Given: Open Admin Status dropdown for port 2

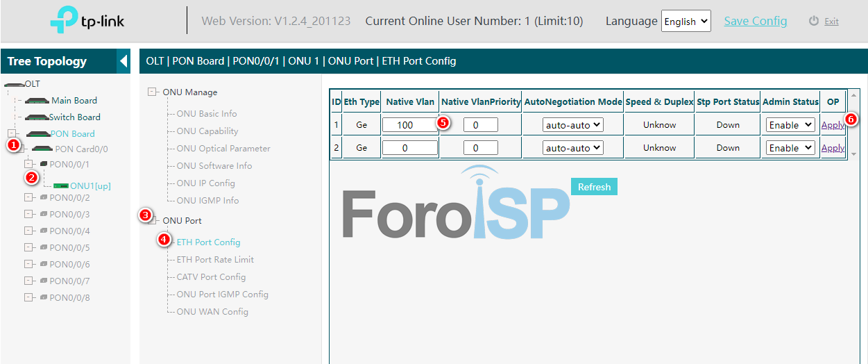Looking at the screenshot, I should [790, 148].
